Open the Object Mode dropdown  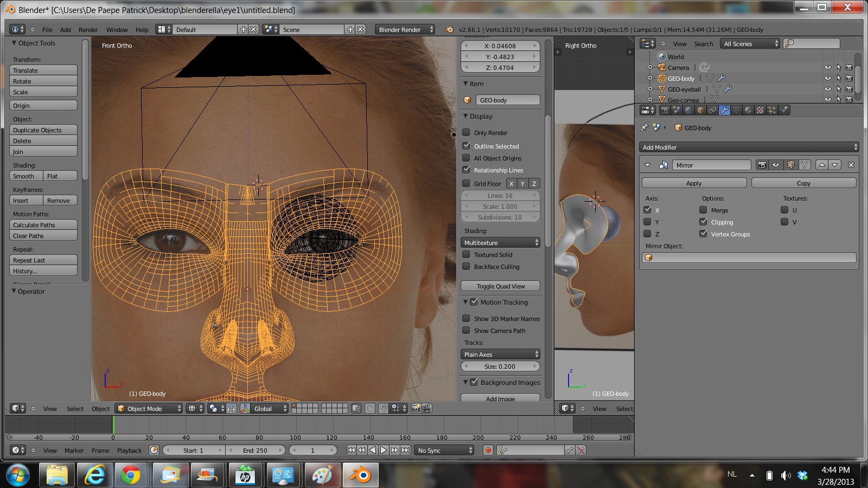pos(149,408)
